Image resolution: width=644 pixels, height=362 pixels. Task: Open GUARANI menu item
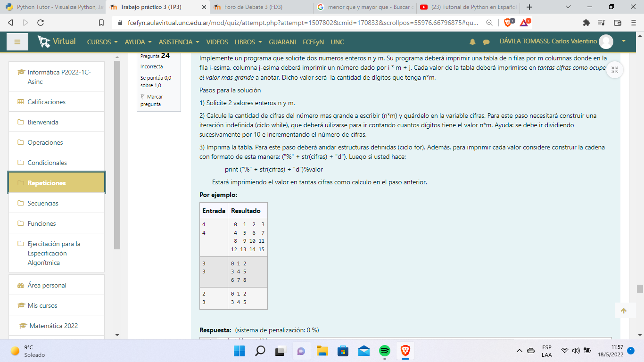pyautogui.click(x=282, y=42)
